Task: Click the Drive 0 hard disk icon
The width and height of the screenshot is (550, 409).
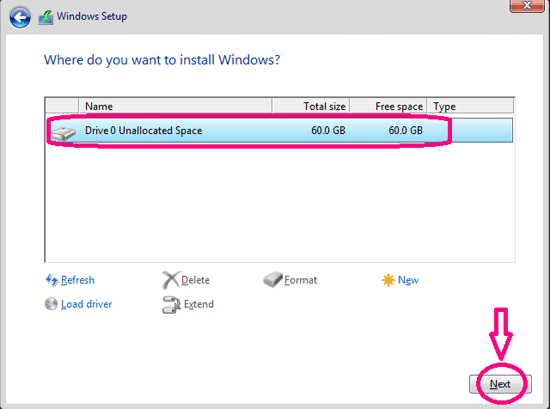Action: [63, 133]
